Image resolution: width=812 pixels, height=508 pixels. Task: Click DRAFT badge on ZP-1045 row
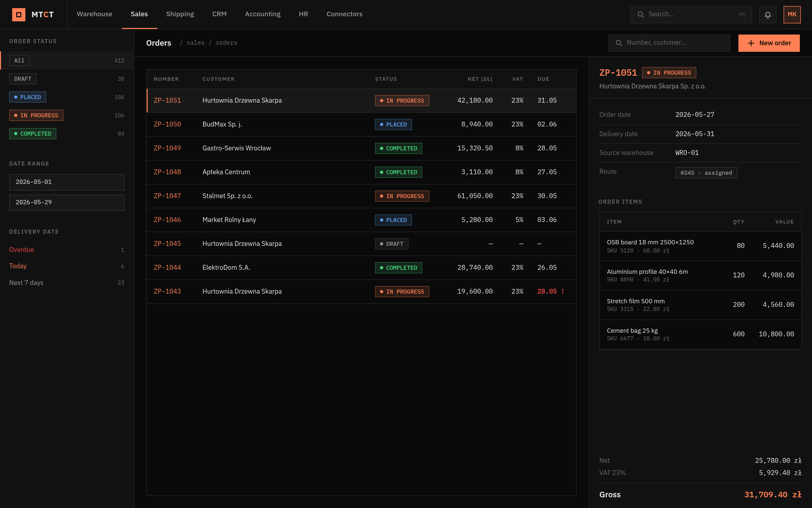[392, 244]
